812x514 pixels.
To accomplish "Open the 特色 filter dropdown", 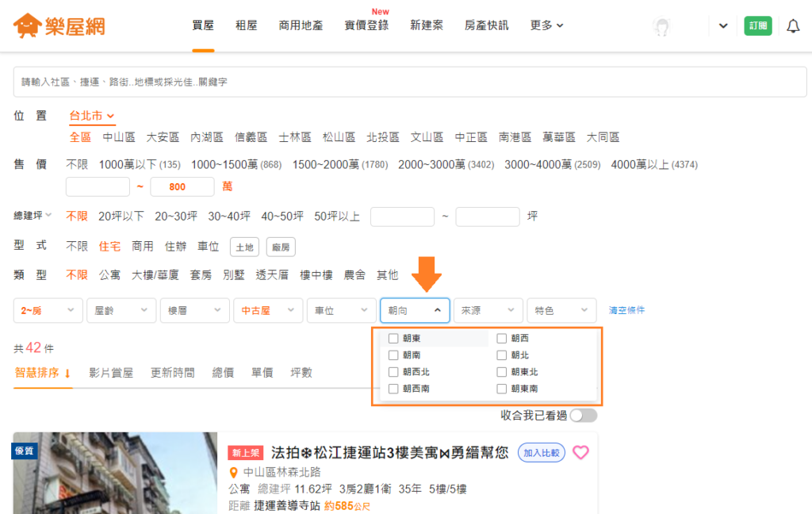I will [562, 310].
